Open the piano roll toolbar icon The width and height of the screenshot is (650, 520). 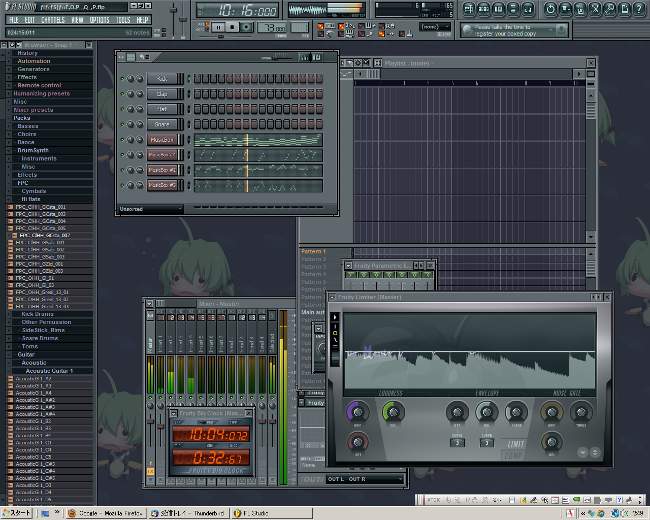click(x=498, y=9)
